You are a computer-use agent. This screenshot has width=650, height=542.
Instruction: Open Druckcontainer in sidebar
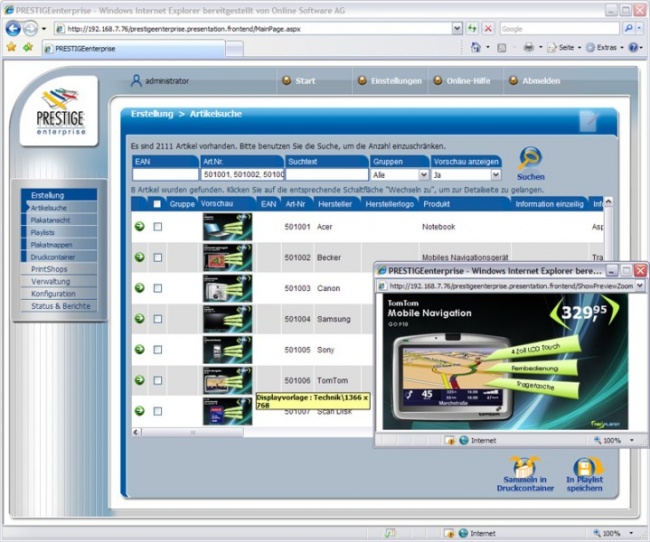(x=53, y=257)
